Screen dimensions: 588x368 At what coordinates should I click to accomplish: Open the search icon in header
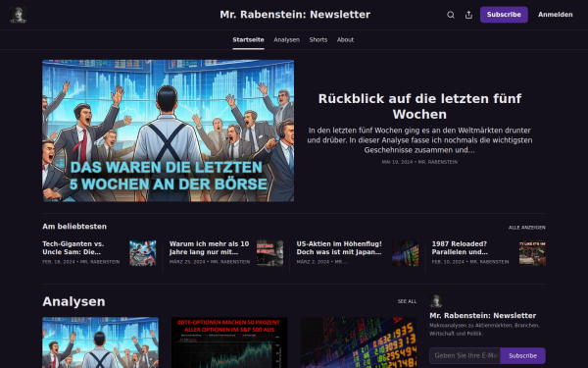(451, 15)
